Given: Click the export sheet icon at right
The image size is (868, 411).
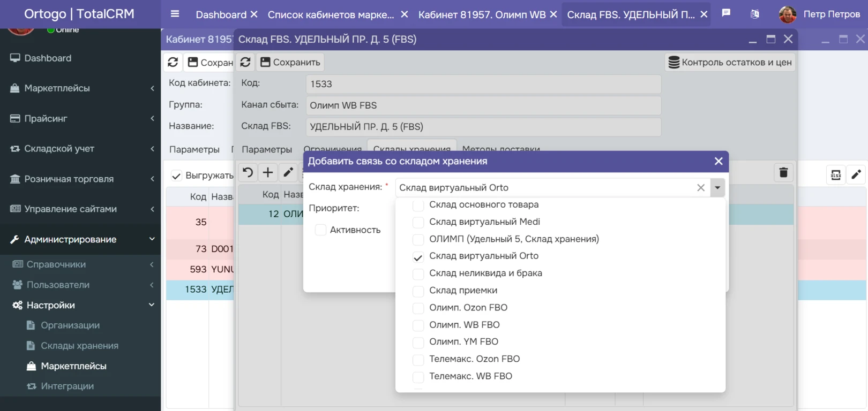Looking at the screenshot, I should point(836,174).
